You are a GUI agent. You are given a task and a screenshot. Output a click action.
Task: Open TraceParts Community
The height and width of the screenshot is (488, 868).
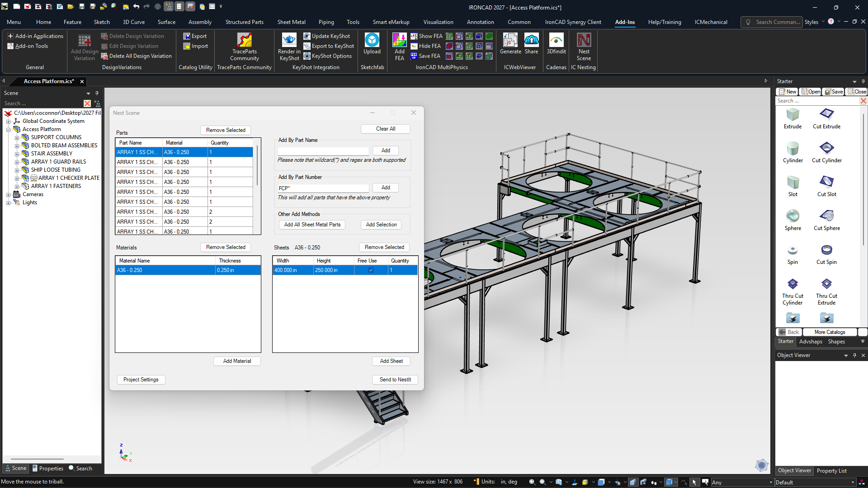pos(245,47)
